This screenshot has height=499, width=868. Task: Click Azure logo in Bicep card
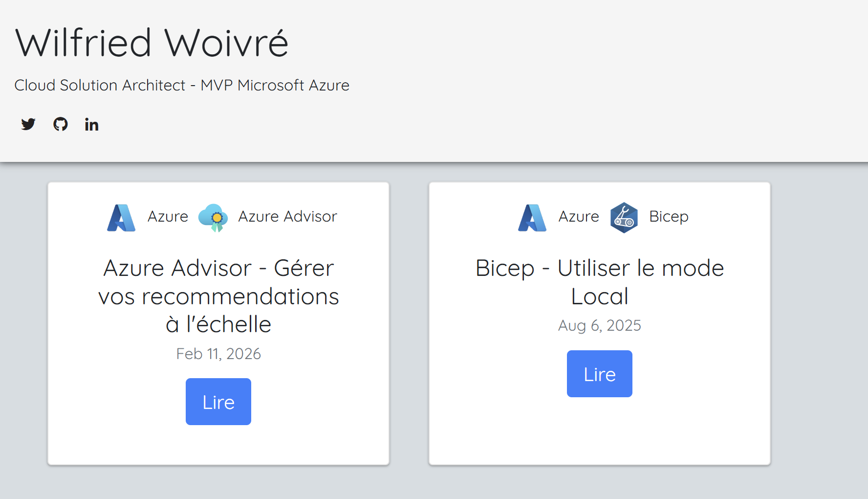[x=532, y=218]
